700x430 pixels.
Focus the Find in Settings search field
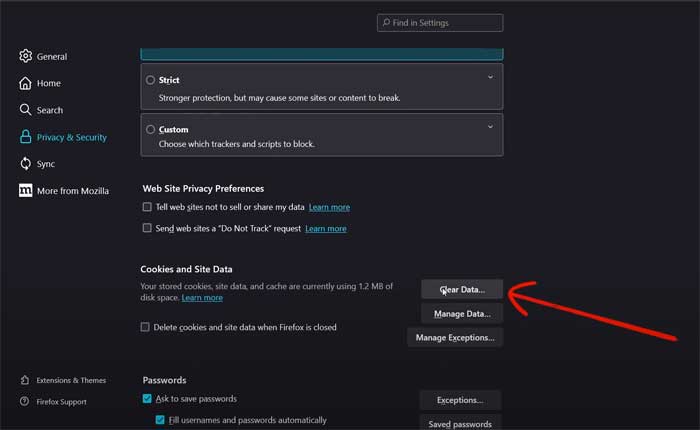440,22
